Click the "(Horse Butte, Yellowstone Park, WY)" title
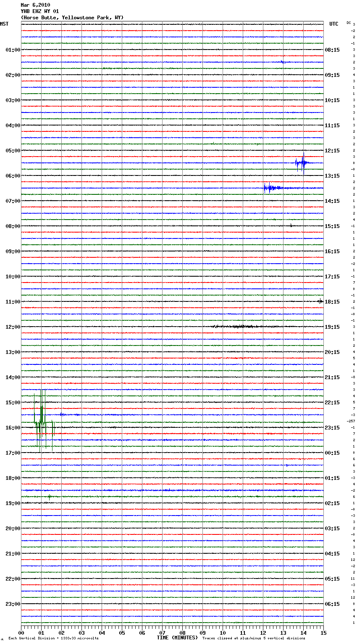The height and width of the screenshot is (644, 357). click(72, 18)
